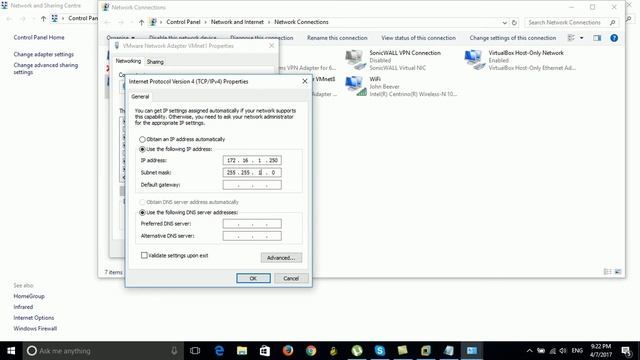Click the up arrow in Network and Sharing Centre
The height and width of the screenshot is (360, 640).
pos(43,18)
